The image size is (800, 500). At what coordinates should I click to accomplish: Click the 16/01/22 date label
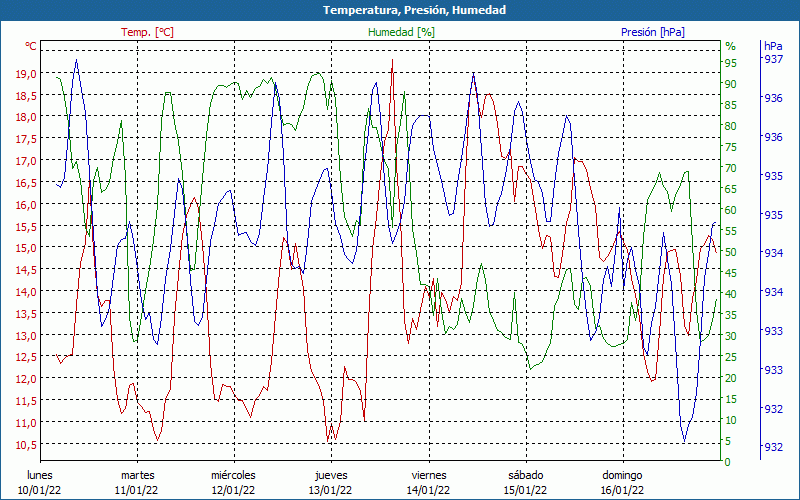[622, 490]
